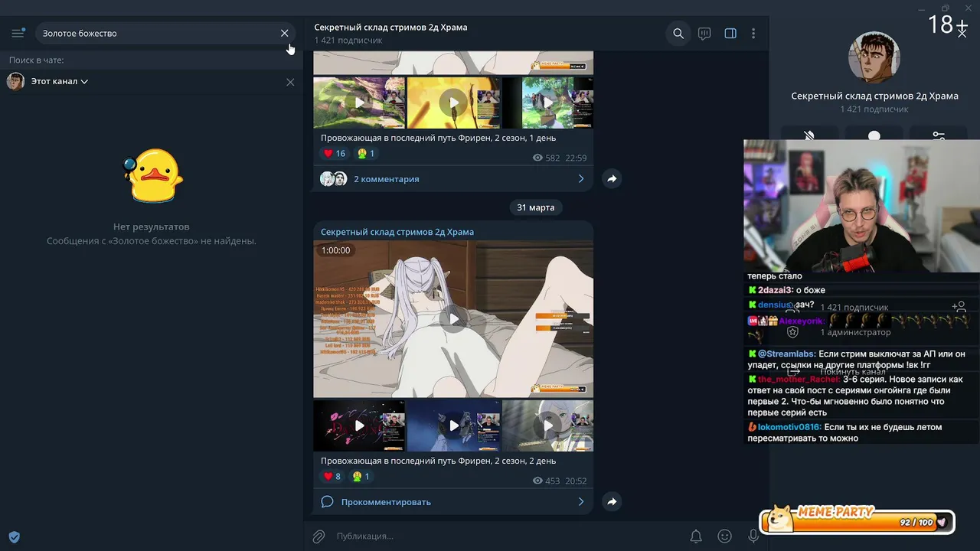Click the view count 453 on day 2 post
Viewport: 980px width, 551px height.
tap(547, 481)
